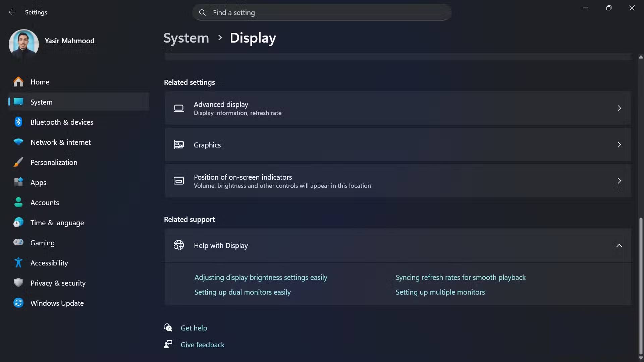Click the Personalization paintbrush icon

point(18,162)
